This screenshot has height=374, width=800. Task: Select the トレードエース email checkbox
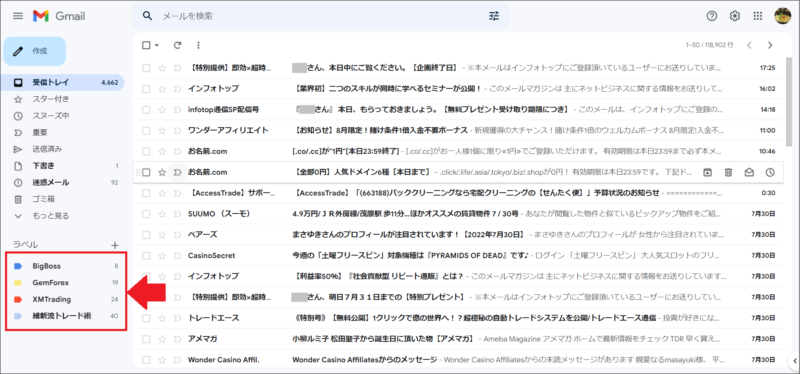146,318
